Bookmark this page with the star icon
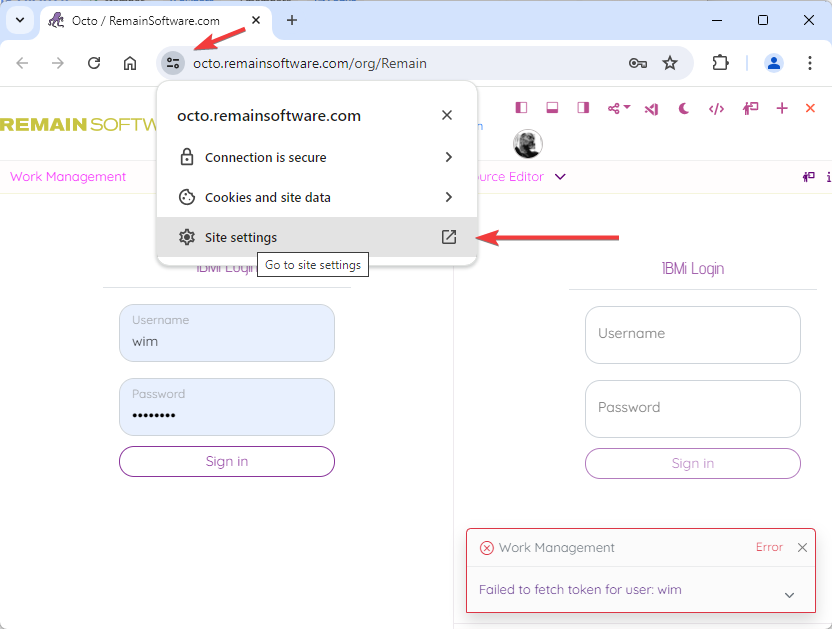 coord(670,63)
